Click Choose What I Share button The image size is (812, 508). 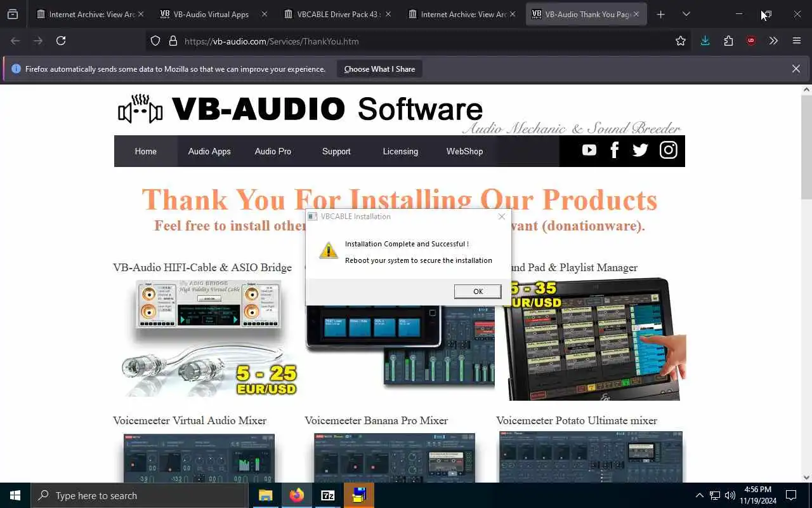379,69
